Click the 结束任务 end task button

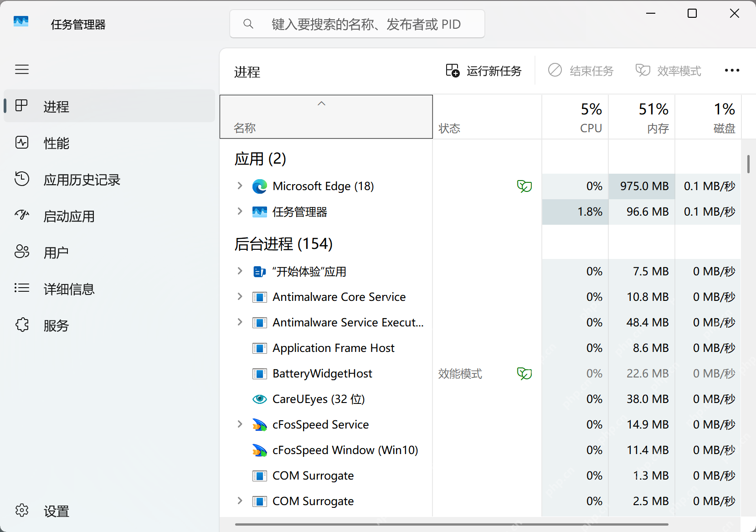[581, 71]
